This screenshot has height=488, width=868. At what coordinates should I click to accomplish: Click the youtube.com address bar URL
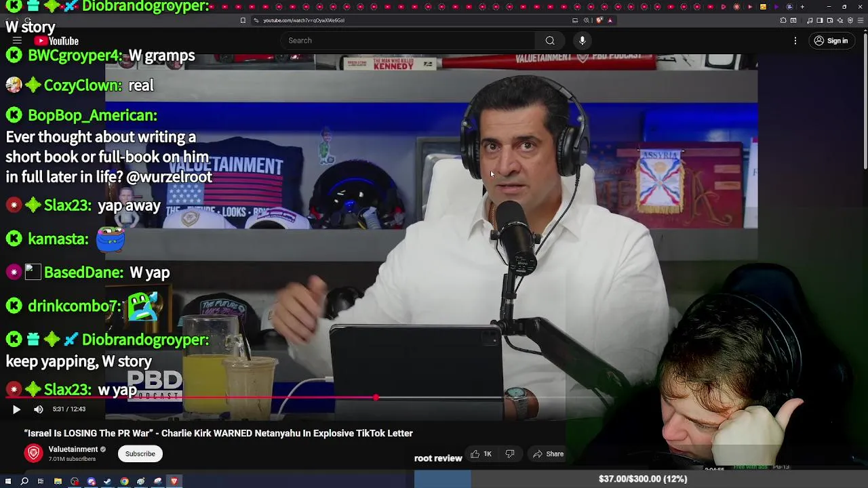tap(304, 20)
